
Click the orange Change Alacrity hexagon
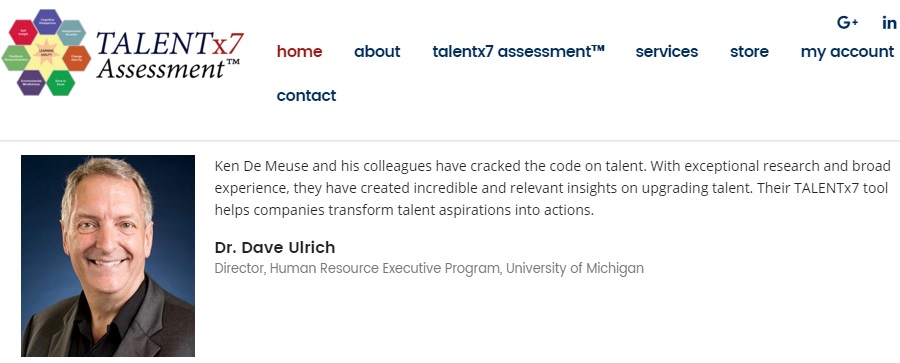[76, 58]
